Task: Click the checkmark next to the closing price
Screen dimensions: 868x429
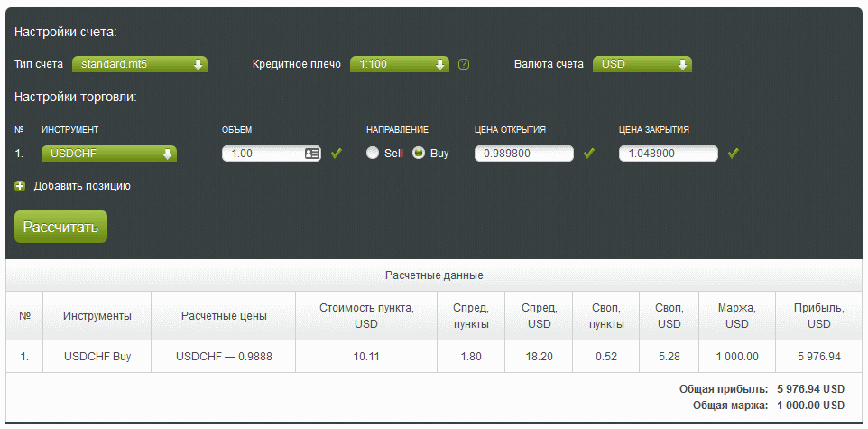Action: coord(734,154)
